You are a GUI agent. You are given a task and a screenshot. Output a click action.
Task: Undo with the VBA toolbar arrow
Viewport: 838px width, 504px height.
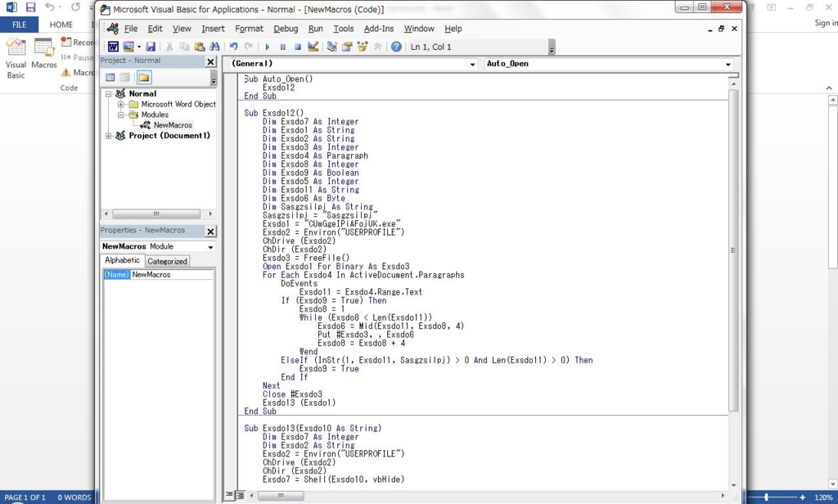(233, 47)
